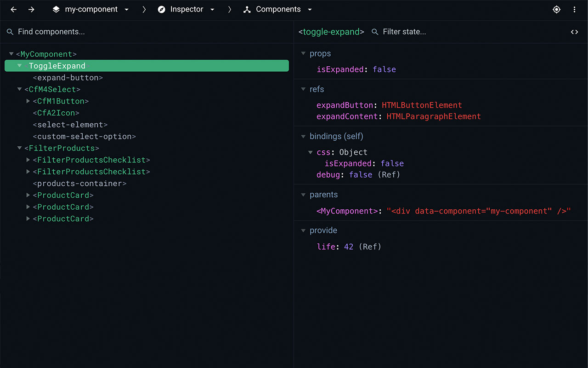Click the Components tree icon in breadcrumb
This screenshot has width=588, height=368.
click(247, 9)
